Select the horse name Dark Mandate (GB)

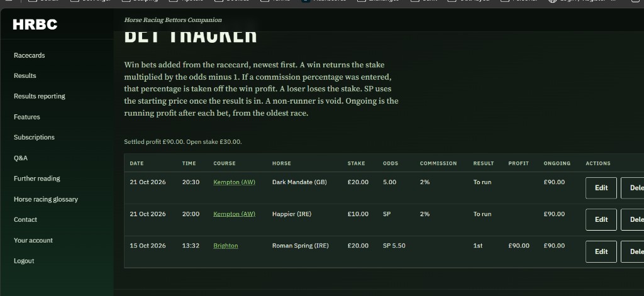[299, 182]
